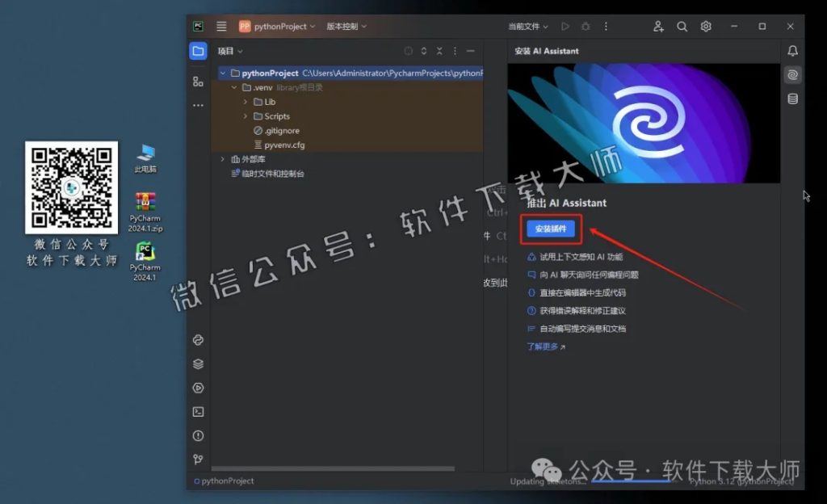Select the Services layers icon in left sidebar

pyautogui.click(x=199, y=363)
